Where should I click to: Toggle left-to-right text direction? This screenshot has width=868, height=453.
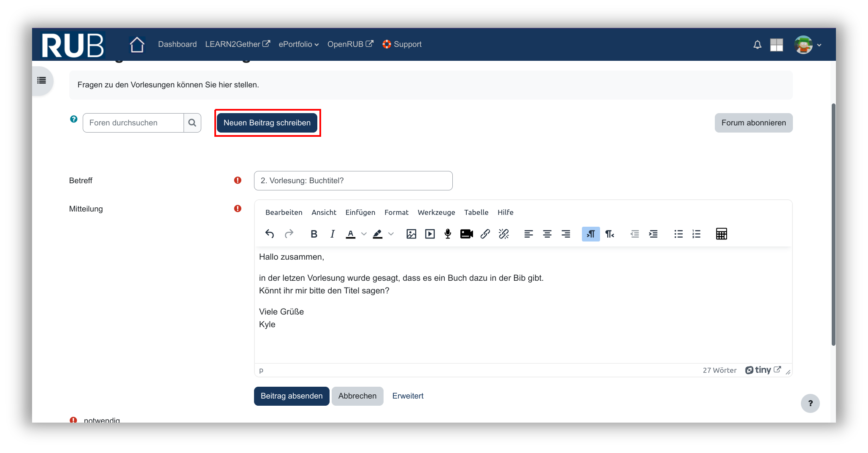(x=590, y=234)
